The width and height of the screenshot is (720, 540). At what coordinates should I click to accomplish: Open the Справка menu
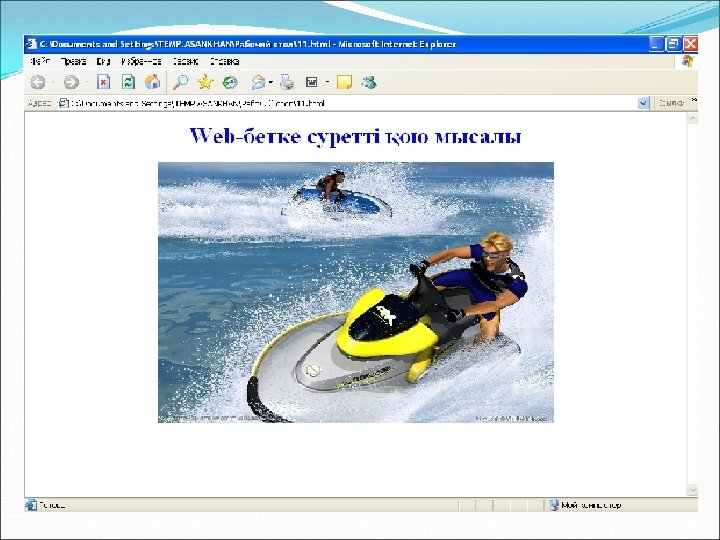pos(225,61)
